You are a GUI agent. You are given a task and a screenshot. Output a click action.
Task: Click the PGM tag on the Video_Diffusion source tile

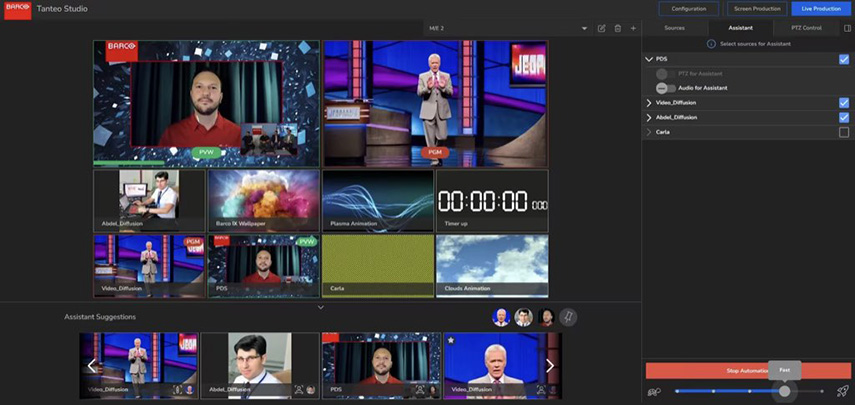pos(193,241)
